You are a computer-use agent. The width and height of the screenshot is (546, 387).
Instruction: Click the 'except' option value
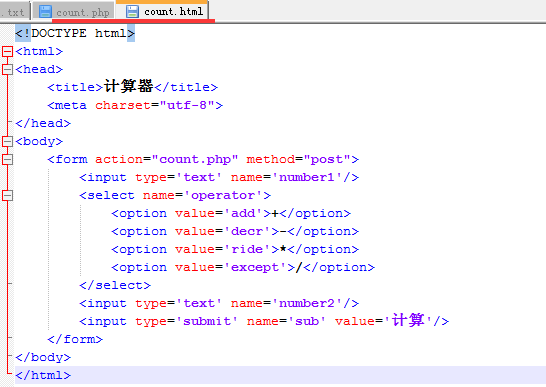coord(255,267)
